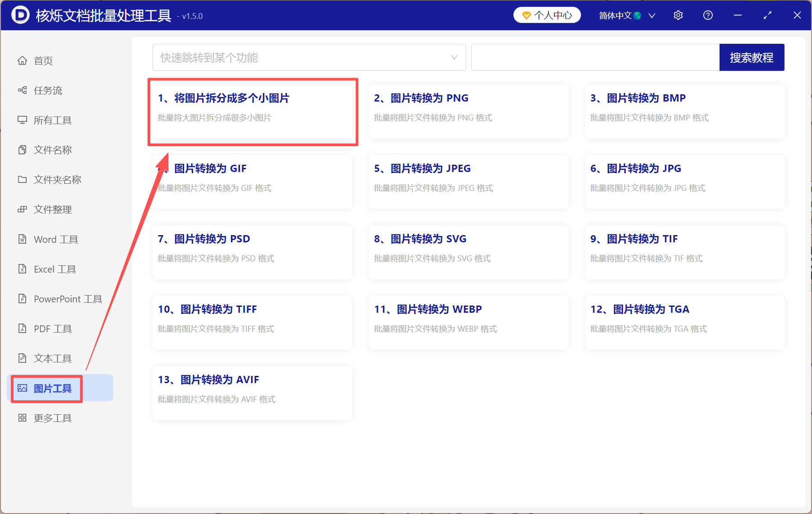Click the task flow icon beside 任务流

pos(22,90)
